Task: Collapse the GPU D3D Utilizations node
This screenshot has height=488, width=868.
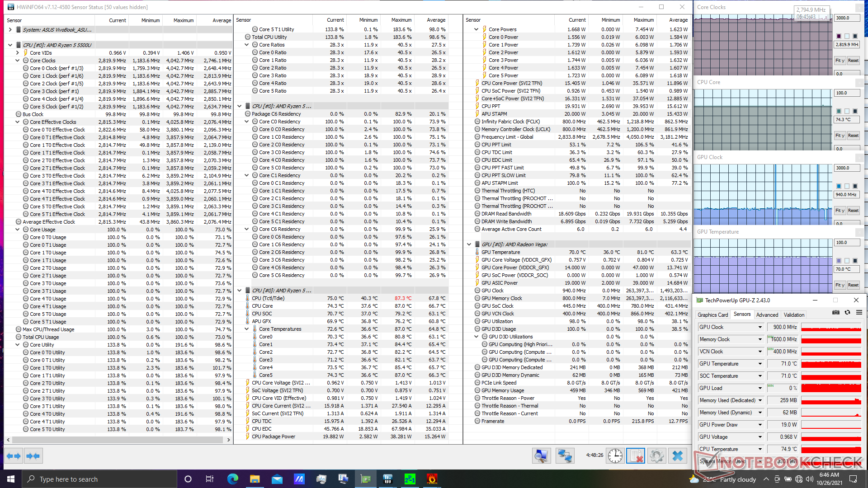Action: pyautogui.click(x=476, y=337)
